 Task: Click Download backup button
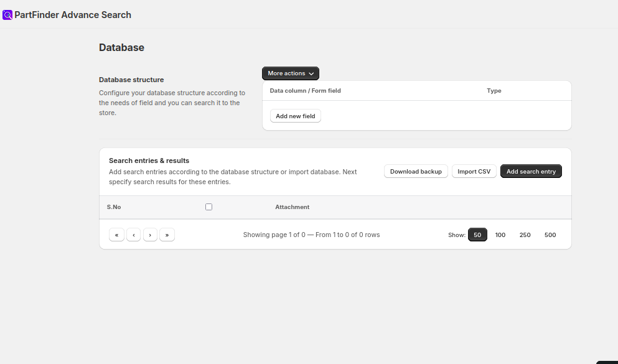(416, 171)
